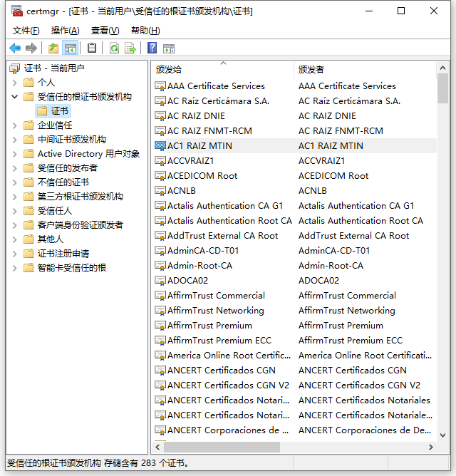The width and height of the screenshot is (456, 476).
Task: Sort by the 颁发给 column header
Action: tap(223, 70)
